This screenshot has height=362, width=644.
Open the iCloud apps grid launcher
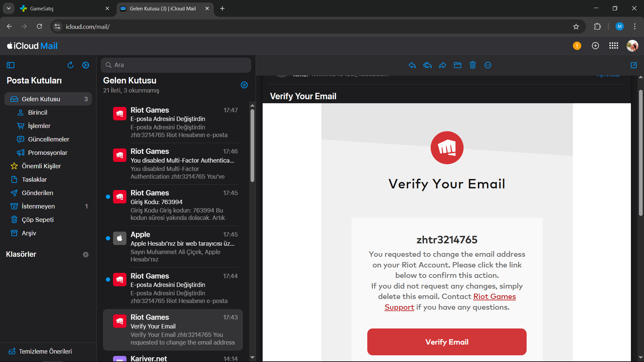click(613, 46)
